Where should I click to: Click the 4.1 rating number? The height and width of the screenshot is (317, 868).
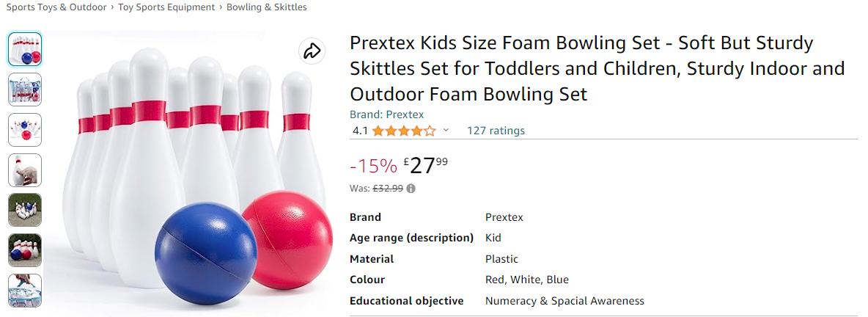point(359,131)
